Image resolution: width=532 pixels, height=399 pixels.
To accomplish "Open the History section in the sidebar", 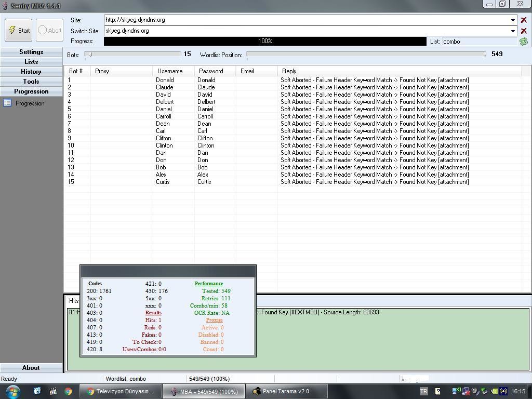I will click(x=31, y=72).
